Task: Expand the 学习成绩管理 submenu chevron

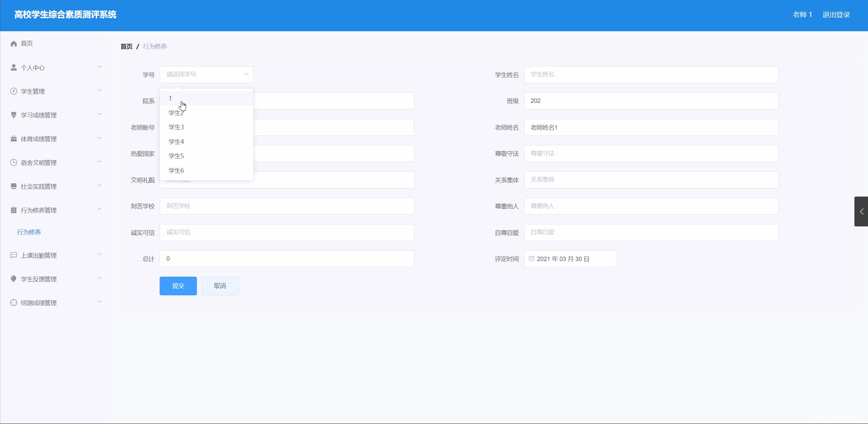Action: click(x=99, y=114)
